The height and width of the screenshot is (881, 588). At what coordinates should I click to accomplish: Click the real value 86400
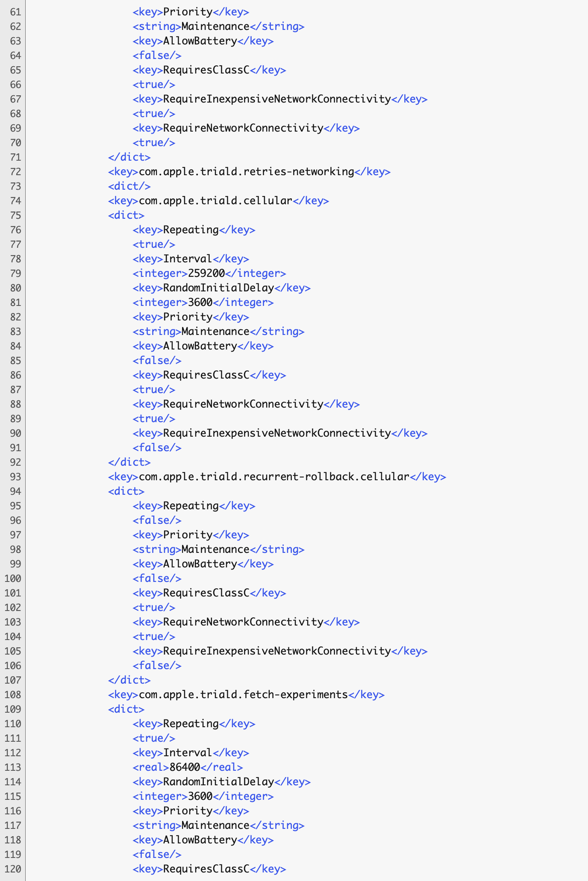185,767
